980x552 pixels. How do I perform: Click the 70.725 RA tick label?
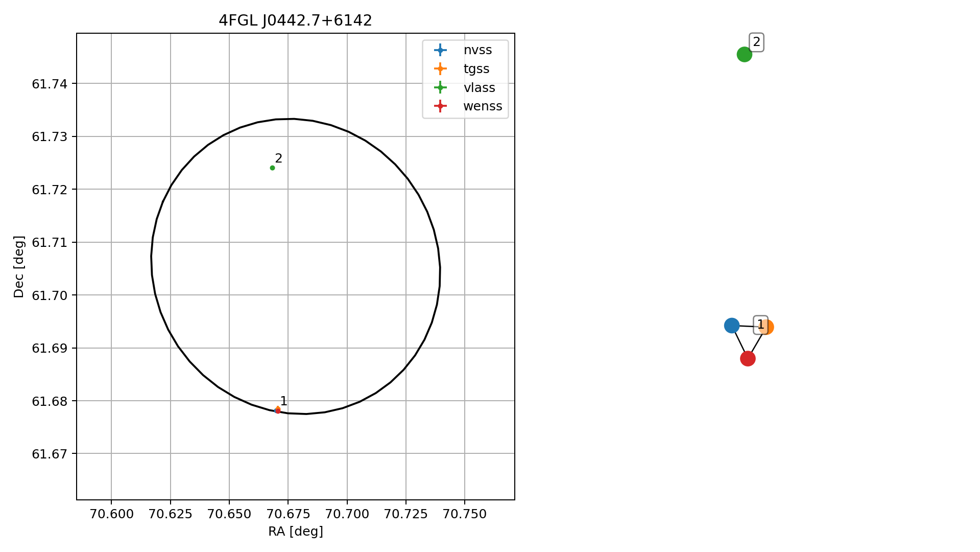point(406,514)
